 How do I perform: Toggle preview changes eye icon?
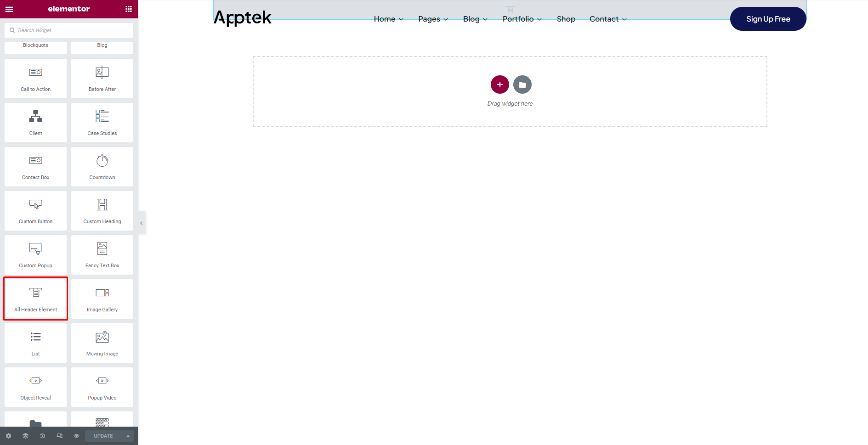tap(76, 436)
